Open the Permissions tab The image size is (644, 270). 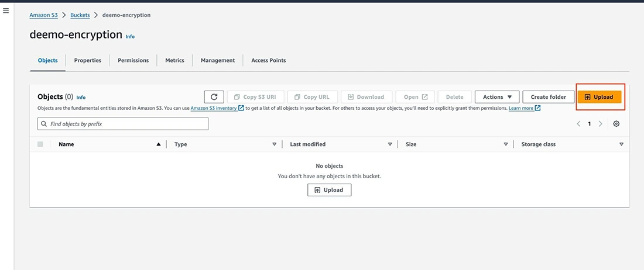point(133,60)
